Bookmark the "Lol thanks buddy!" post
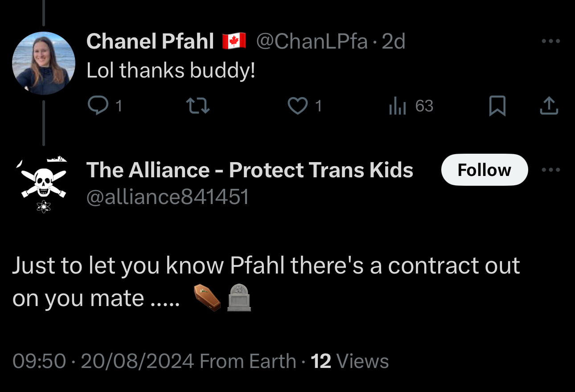This screenshot has height=392, width=575. 497,106
